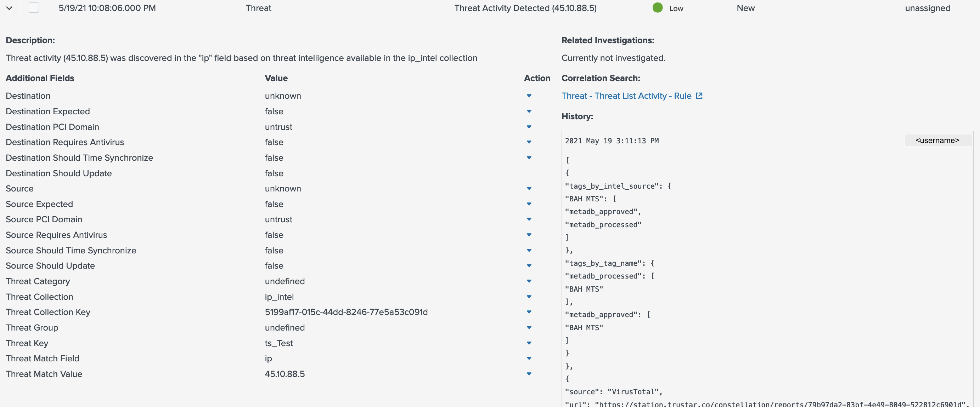This screenshot has height=407, width=980.
Task: Open action menu for Destination Should Time Synchronize
Action: tap(529, 158)
